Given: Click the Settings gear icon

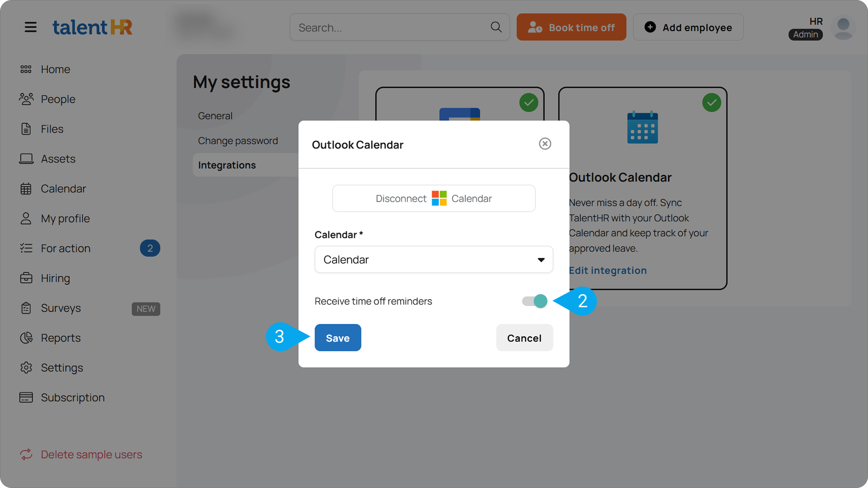Looking at the screenshot, I should coord(26,367).
